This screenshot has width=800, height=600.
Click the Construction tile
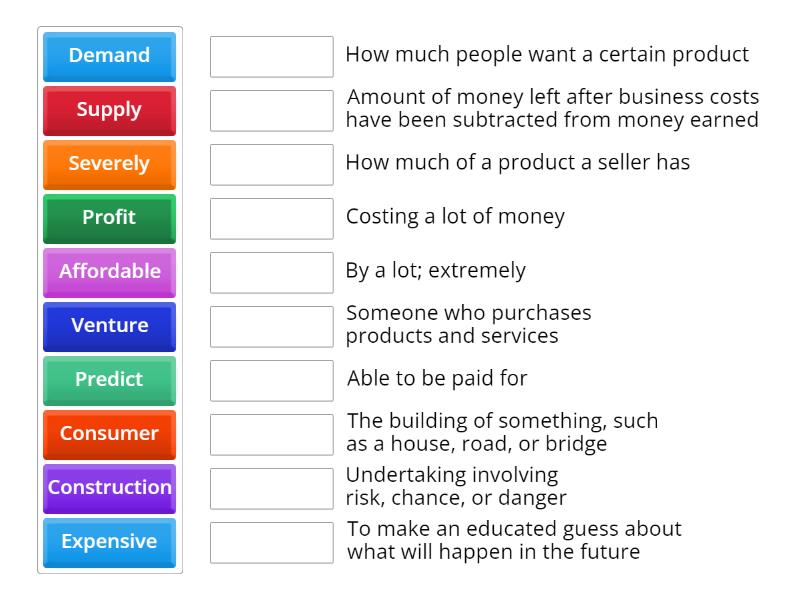(x=108, y=488)
